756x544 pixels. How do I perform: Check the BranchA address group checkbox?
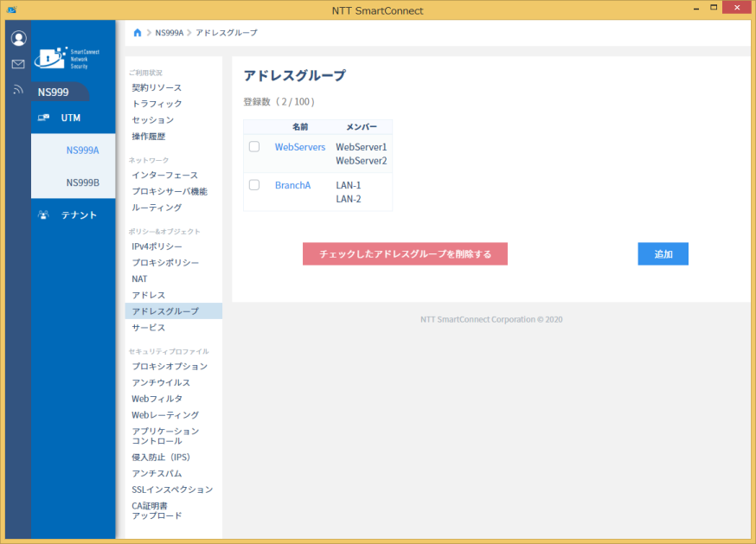click(x=254, y=185)
